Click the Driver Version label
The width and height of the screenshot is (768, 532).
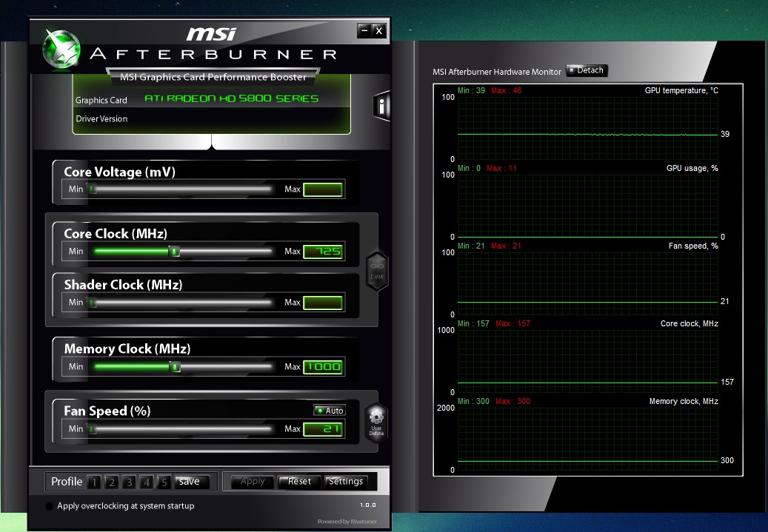tap(101, 119)
